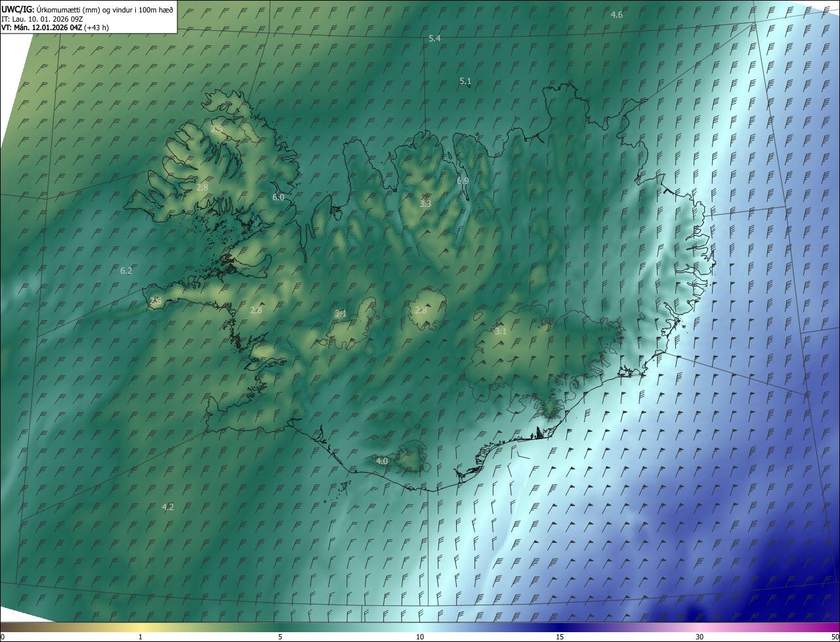Click the 2.8 value inside Hofsjökull glacier outline

click(x=420, y=310)
